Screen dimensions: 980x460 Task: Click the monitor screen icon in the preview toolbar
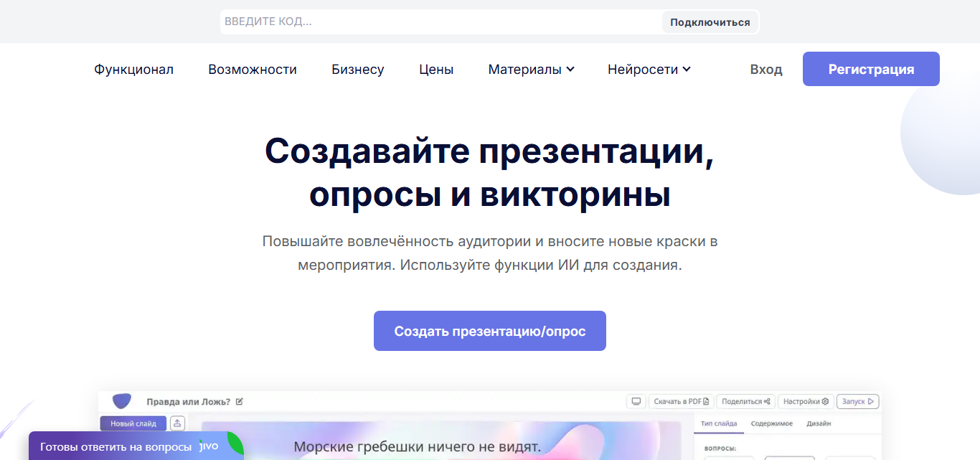click(x=636, y=402)
